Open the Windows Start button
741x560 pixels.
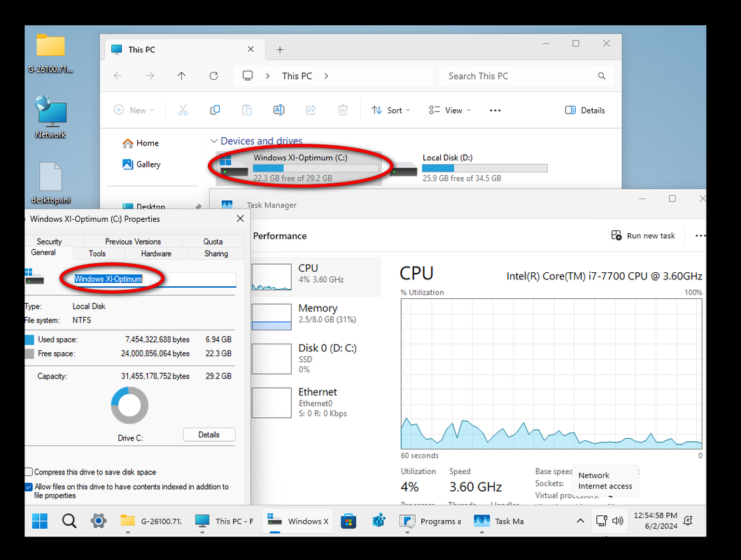tap(40, 521)
